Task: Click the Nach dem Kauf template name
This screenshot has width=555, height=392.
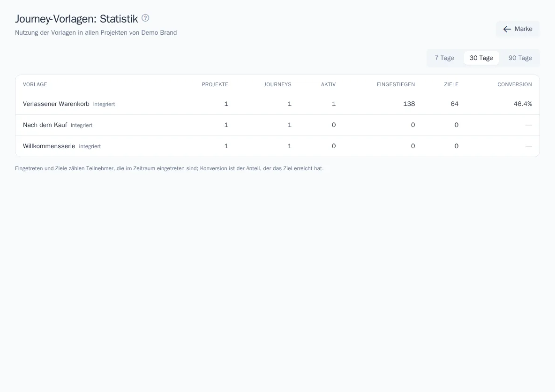Action: 45,125
